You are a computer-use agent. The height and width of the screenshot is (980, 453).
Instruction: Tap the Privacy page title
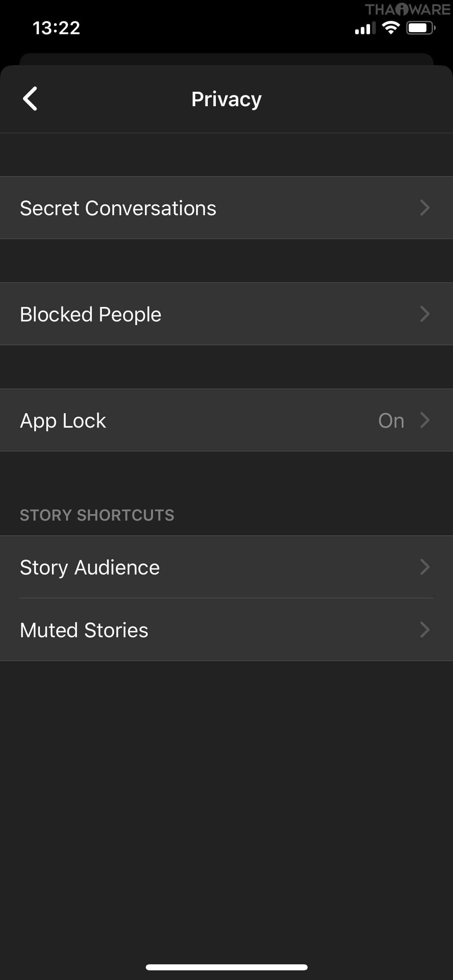click(226, 99)
